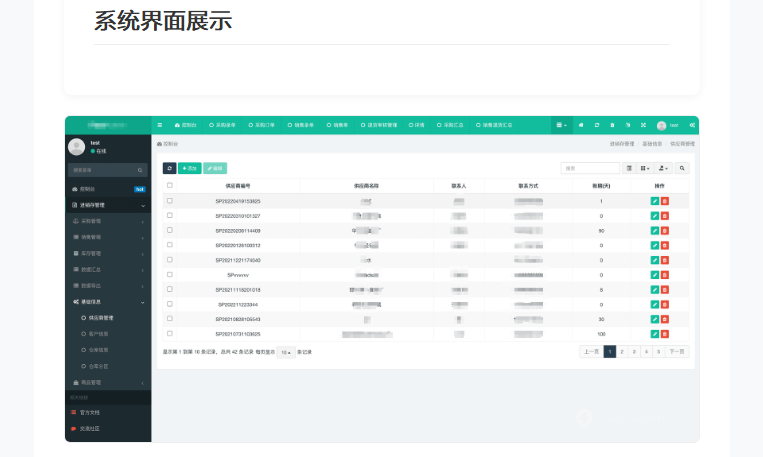Click the 下一页 next page button
The image size is (763, 457).
[677, 352]
